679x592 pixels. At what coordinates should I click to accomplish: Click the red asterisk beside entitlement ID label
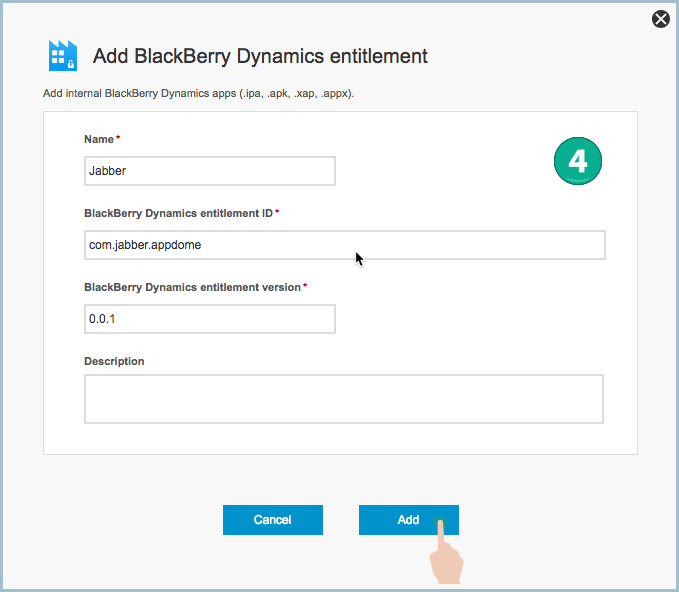pyautogui.click(x=277, y=211)
